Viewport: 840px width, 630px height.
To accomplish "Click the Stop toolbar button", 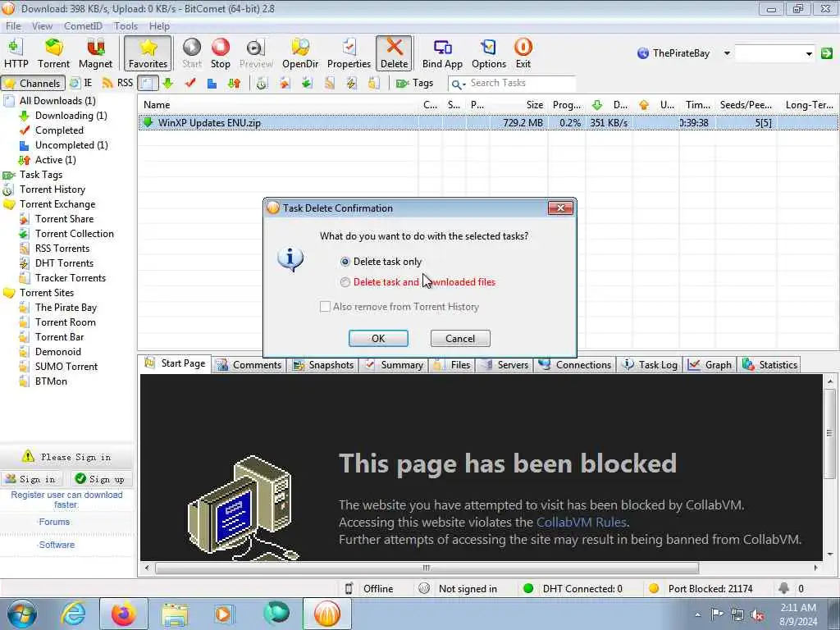I will point(220,53).
